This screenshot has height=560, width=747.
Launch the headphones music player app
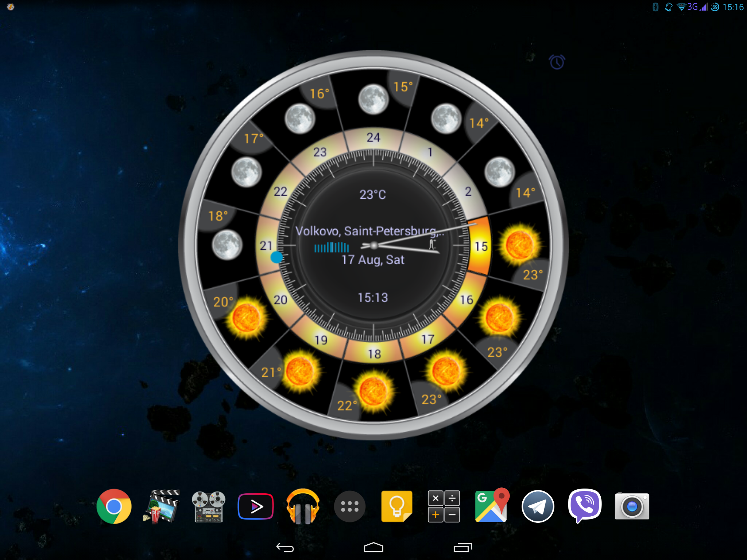303,506
